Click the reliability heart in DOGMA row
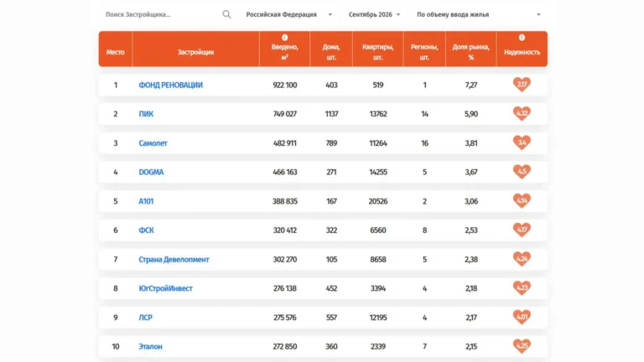Viewport: 644px width, 362px height. click(x=522, y=172)
